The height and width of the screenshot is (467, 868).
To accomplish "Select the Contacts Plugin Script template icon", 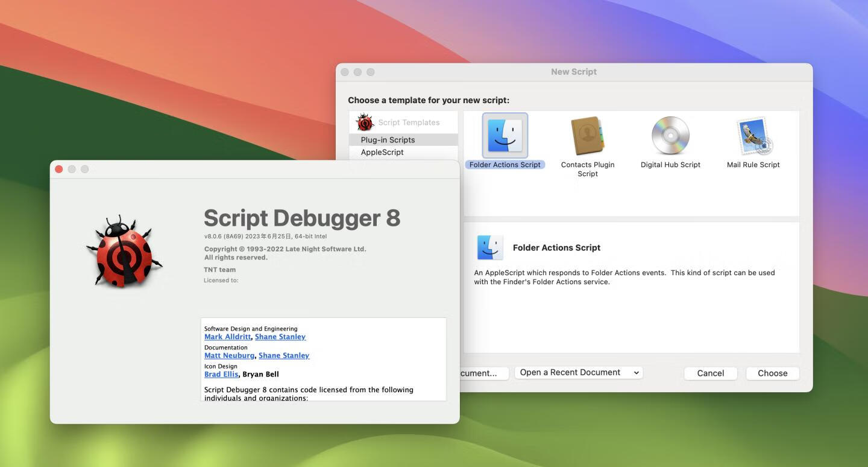I will [588, 136].
